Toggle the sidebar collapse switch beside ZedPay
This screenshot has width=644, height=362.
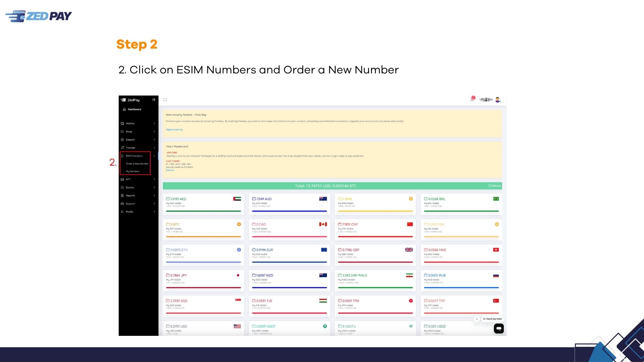tap(154, 100)
